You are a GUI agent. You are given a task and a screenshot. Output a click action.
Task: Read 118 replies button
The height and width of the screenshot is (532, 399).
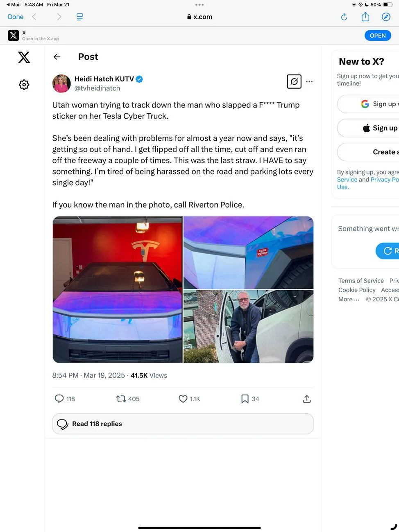(183, 424)
